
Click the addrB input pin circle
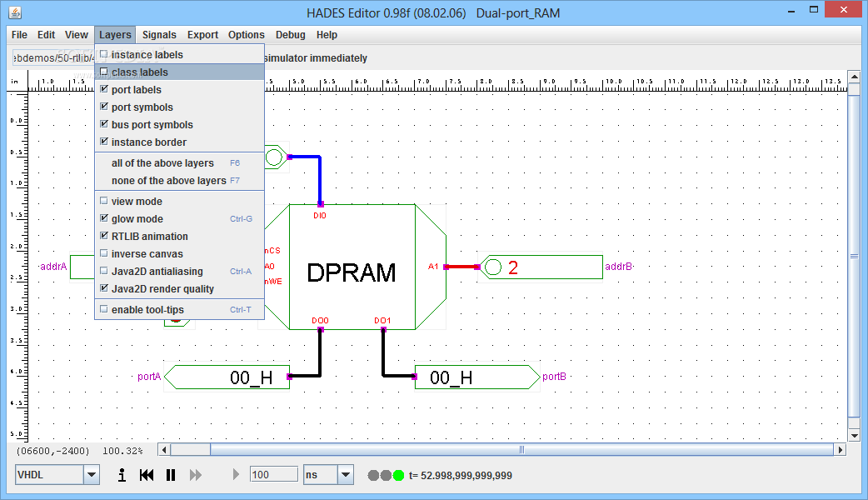coord(492,267)
